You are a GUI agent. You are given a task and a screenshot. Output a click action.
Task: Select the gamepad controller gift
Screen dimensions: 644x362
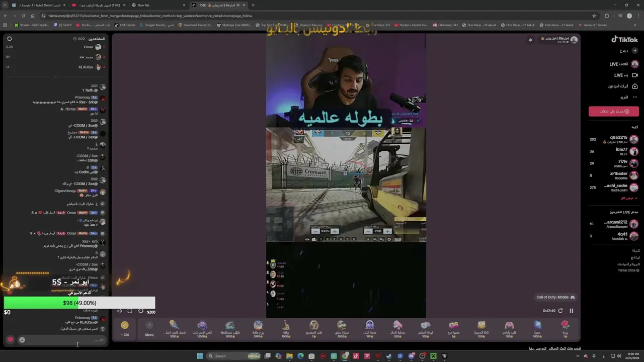point(426,329)
